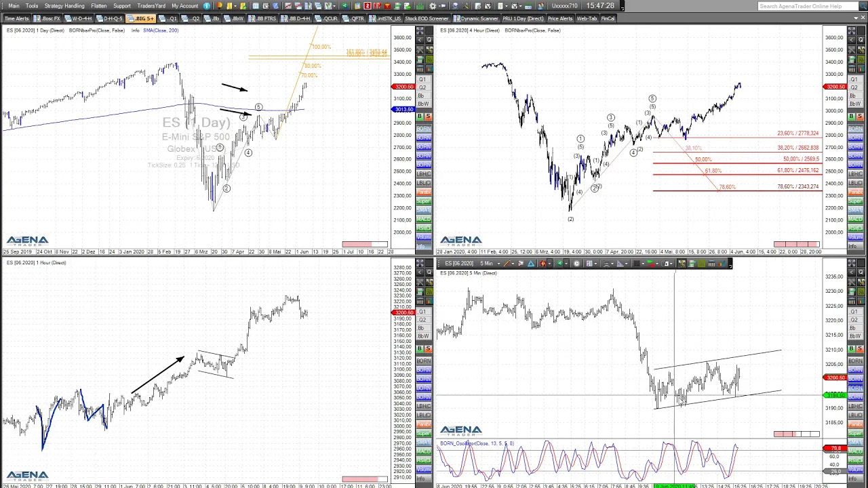The height and width of the screenshot is (488, 868).
Task: Click the clock icon in 5 Min chart toolbar
Action: [x=576, y=264]
